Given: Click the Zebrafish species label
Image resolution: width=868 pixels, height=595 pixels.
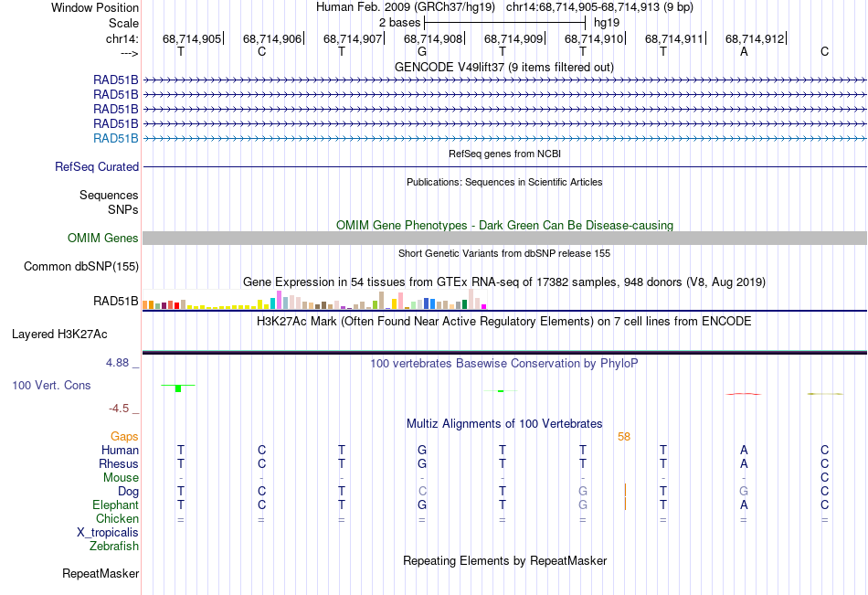Looking at the screenshot, I should point(114,546).
